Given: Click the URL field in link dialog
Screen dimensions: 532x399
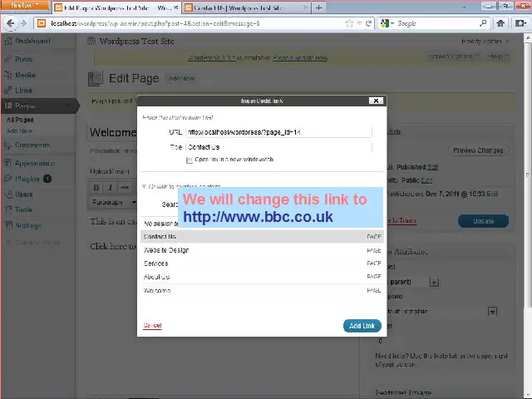Looking at the screenshot, I should 279,132.
